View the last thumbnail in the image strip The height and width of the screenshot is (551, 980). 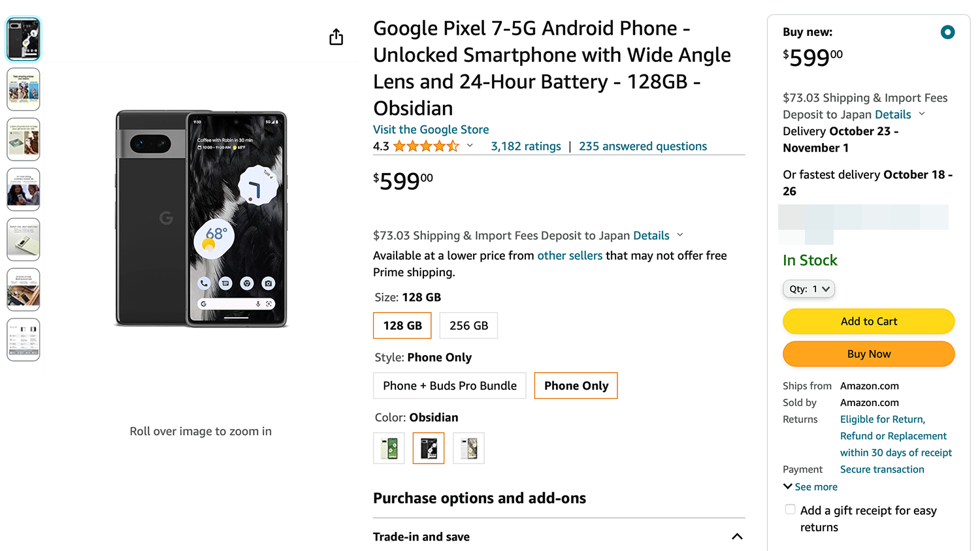[24, 339]
